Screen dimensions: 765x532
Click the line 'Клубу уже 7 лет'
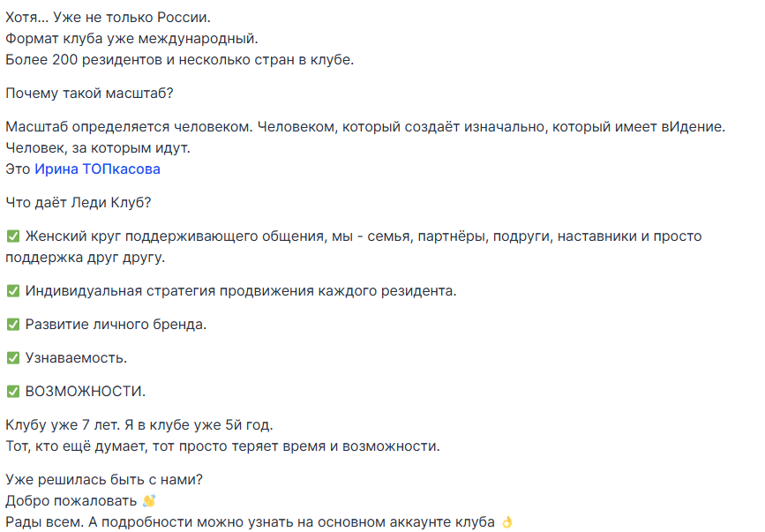coord(139,424)
